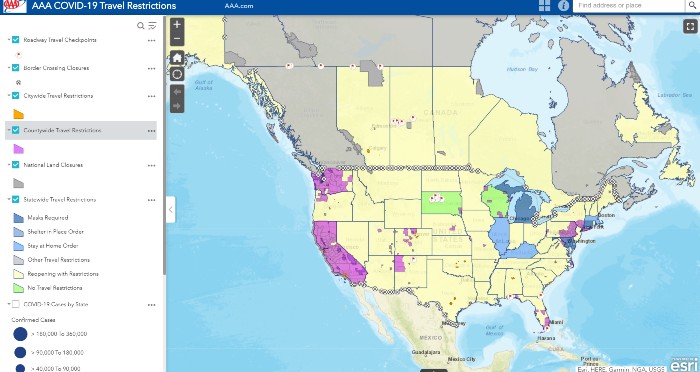Click the Miami city label on map
700x372 pixels.
click(x=556, y=322)
